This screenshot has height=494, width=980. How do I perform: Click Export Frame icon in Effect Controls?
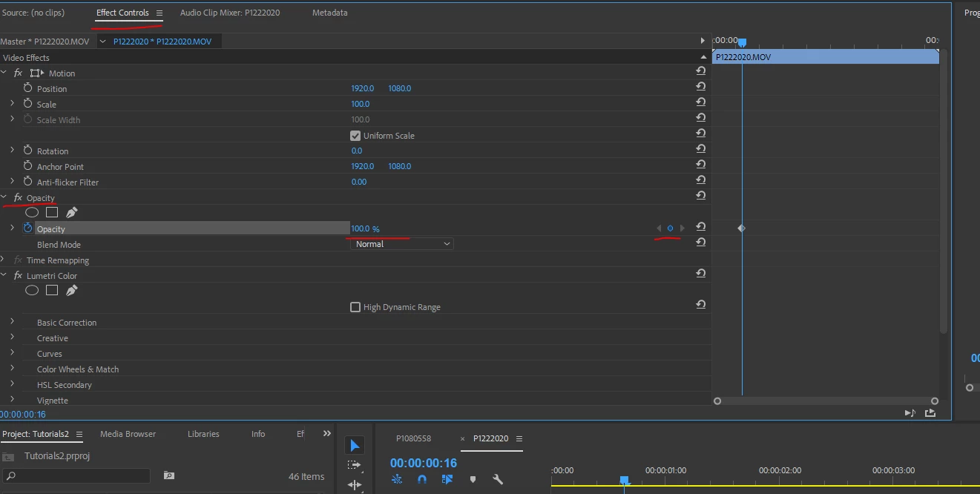pos(930,413)
